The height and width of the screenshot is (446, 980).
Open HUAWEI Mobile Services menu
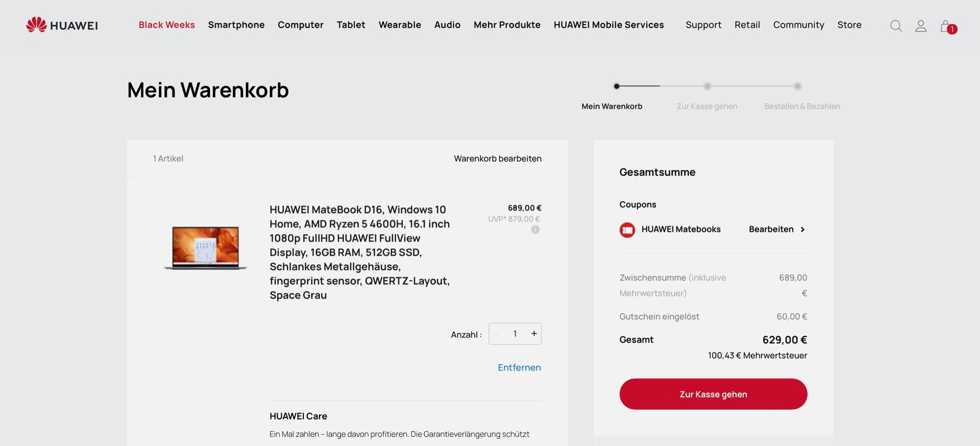tap(609, 25)
